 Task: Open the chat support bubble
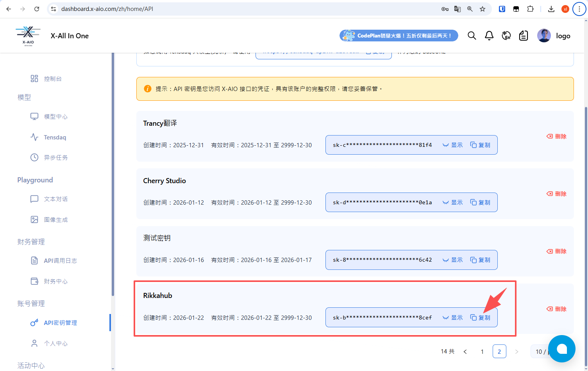(x=562, y=349)
